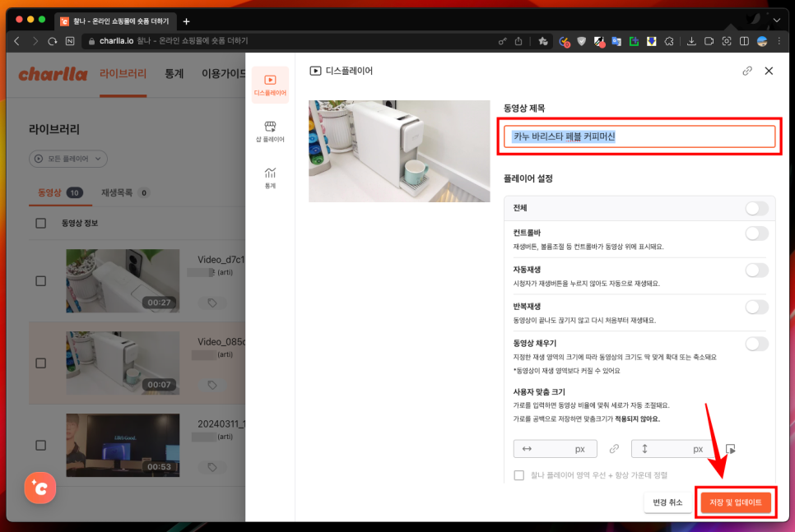
Task: Open the extensions puzzle piece icon
Action: tap(669, 42)
